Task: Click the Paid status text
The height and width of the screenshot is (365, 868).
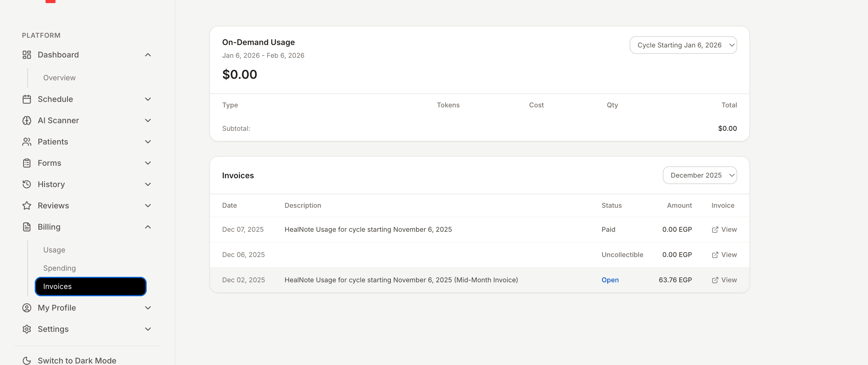Action: [608, 230]
